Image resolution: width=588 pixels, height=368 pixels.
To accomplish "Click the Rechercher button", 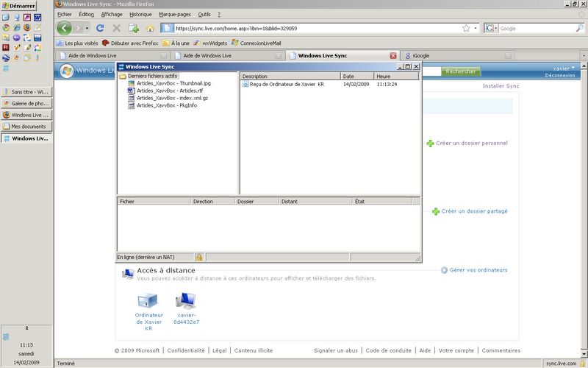I will pyautogui.click(x=461, y=71).
